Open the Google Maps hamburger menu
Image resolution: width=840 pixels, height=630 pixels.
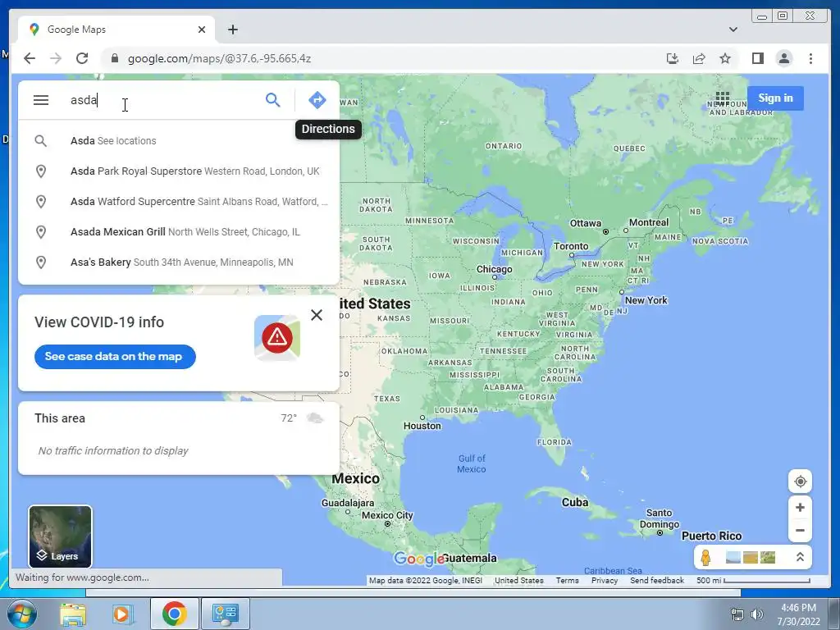[41, 100]
